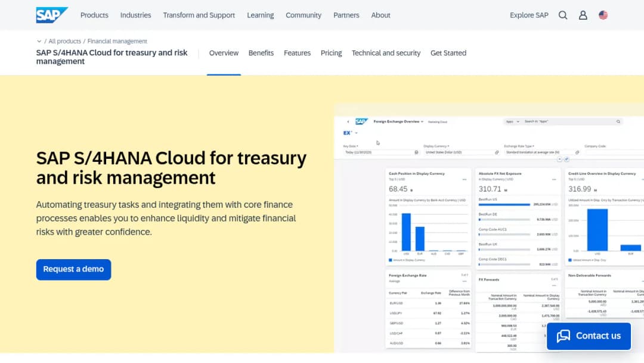Click Explore SAP

[529, 15]
